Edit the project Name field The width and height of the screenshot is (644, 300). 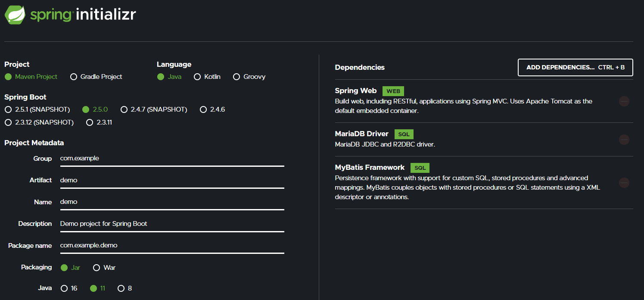(x=172, y=202)
